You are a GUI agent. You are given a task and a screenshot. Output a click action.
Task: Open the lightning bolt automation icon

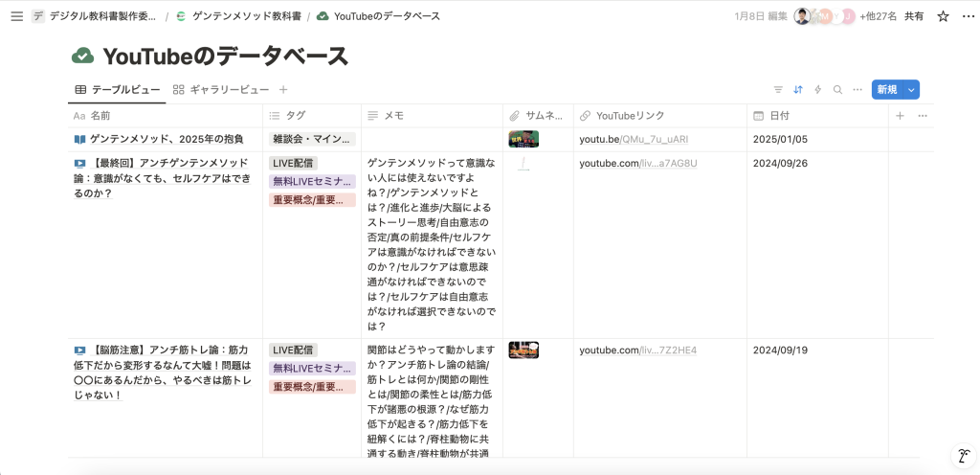click(x=817, y=90)
